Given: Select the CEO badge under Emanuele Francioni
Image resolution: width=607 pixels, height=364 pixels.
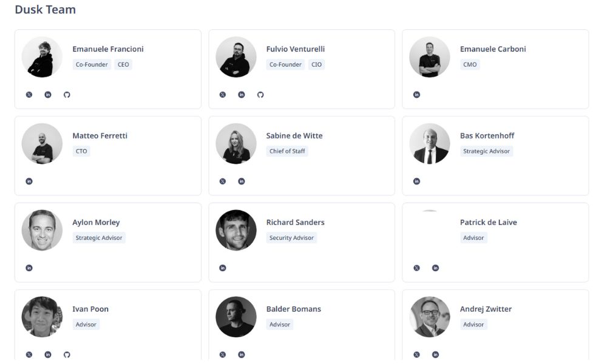Looking at the screenshot, I should tap(123, 64).
